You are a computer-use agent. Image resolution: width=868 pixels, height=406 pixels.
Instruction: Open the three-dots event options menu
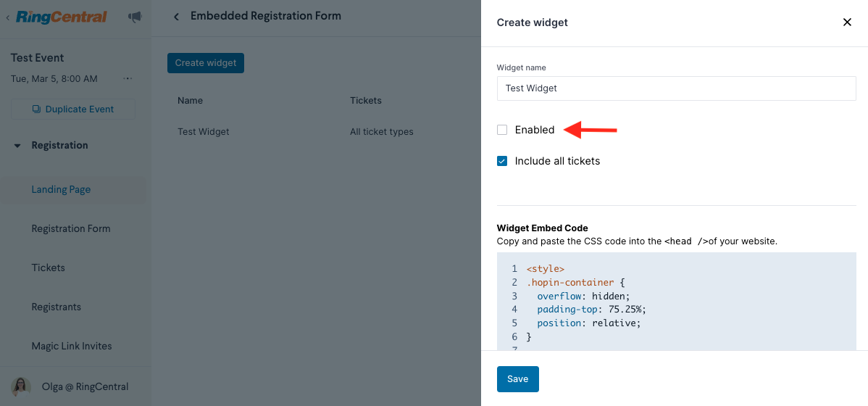click(128, 78)
